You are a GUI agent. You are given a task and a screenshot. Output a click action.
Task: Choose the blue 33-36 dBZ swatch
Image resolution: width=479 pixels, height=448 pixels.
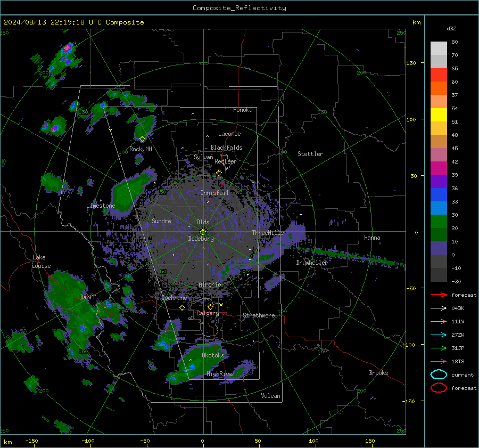439,195
